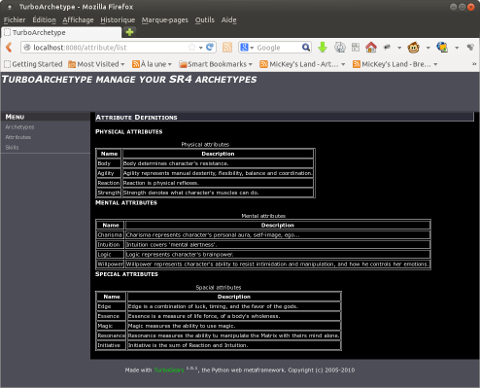Select the TurboArchetype tab
The width and height of the screenshot is (480, 388).
(61, 32)
